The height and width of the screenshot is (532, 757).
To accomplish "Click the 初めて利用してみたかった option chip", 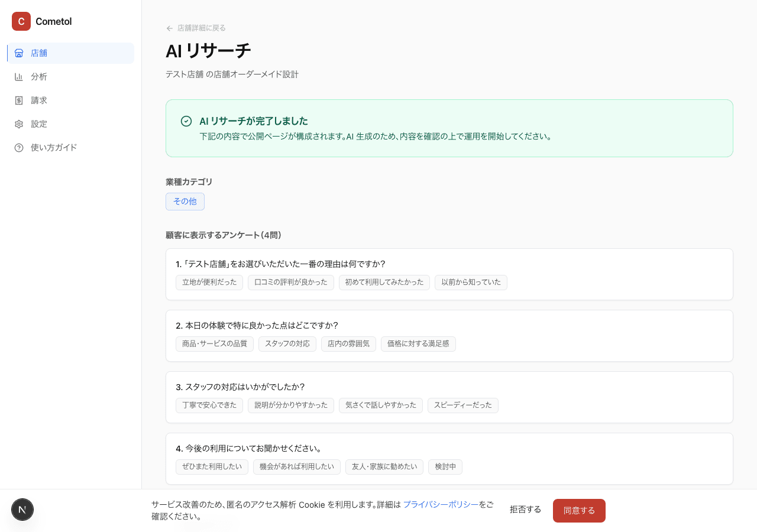I will click(384, 283).
